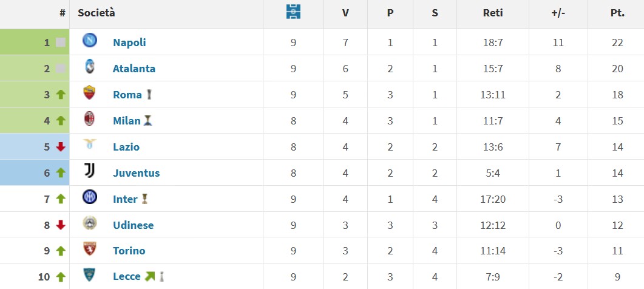Click the Napoli club crest
Image resolution: width=644 pixels, height=289 pixels.
click(x=90, y=40)
